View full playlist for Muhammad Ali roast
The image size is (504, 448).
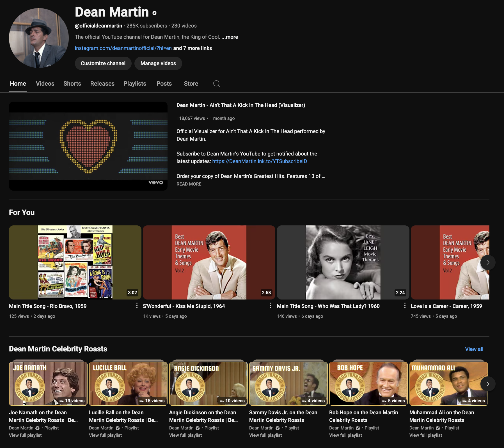pos(426,435)
